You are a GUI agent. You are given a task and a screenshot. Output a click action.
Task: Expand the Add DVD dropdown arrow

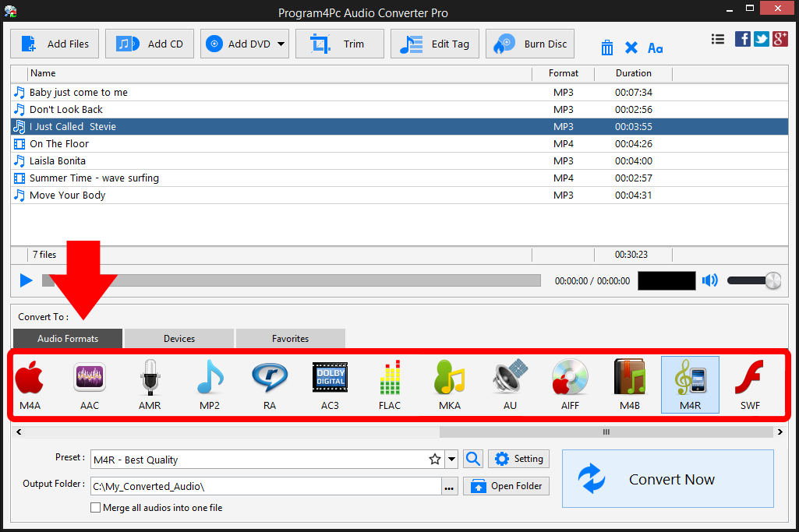click(281, 44)
